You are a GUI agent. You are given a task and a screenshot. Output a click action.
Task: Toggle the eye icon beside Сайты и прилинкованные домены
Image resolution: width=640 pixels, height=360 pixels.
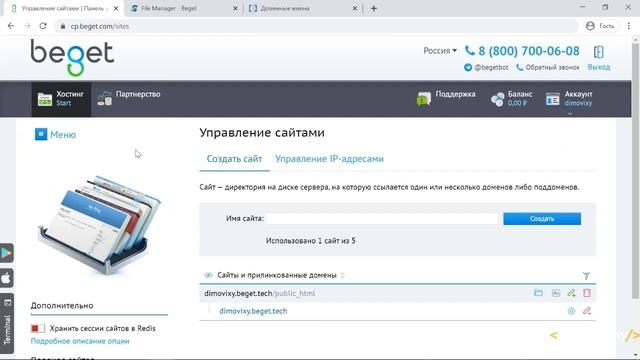click(x=208, y=275)
